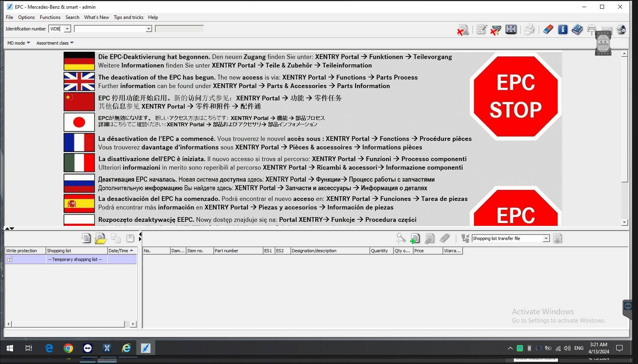638x364 pixels.
Task: Open Internet Explorer from the taskbar
Action: pyautogui.click(x=126, y=348)
